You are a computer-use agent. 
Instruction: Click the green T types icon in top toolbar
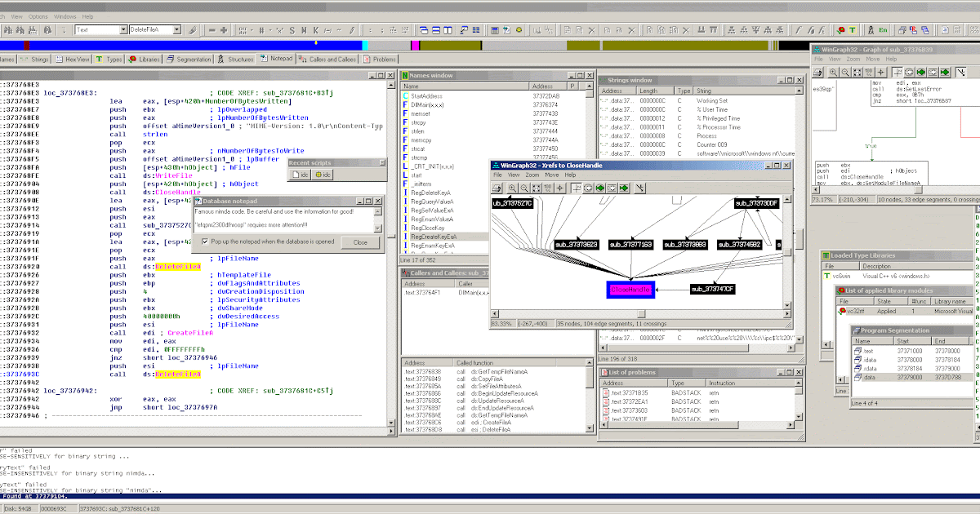pos(852,30)
